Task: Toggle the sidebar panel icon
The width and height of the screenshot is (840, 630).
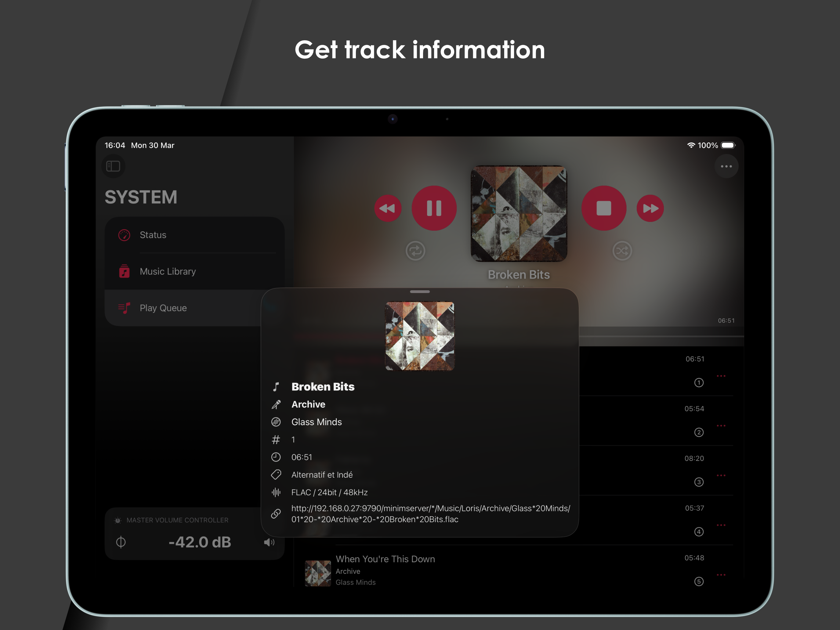Action: [113, 166]
